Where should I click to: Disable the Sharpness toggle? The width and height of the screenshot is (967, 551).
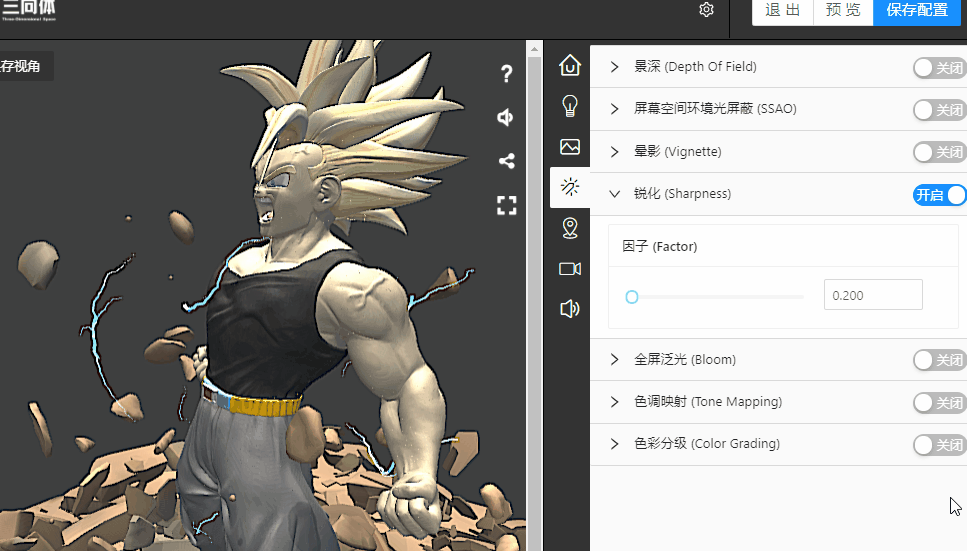click(939, 195)
